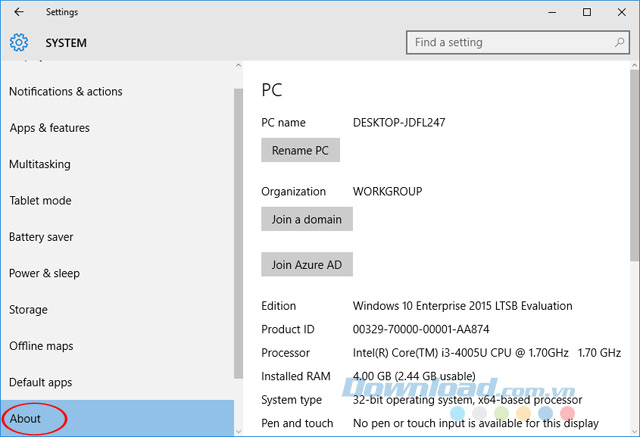Open Power & sleep settings
Image resolution: width=640 pixels, height=437 pixels.
coord(44,273)
